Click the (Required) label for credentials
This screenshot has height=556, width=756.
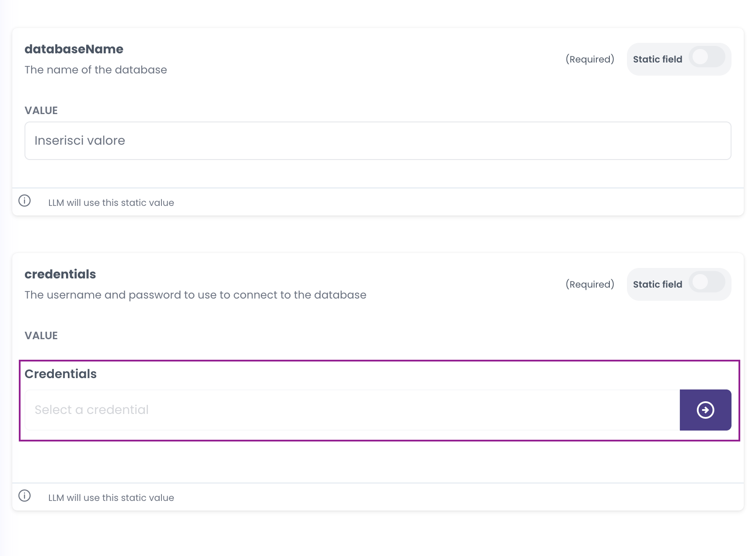[x=590, y=284]
